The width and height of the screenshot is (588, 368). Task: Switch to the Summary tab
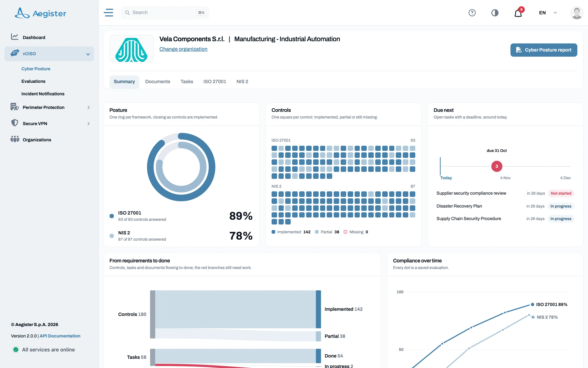[124, 82]
